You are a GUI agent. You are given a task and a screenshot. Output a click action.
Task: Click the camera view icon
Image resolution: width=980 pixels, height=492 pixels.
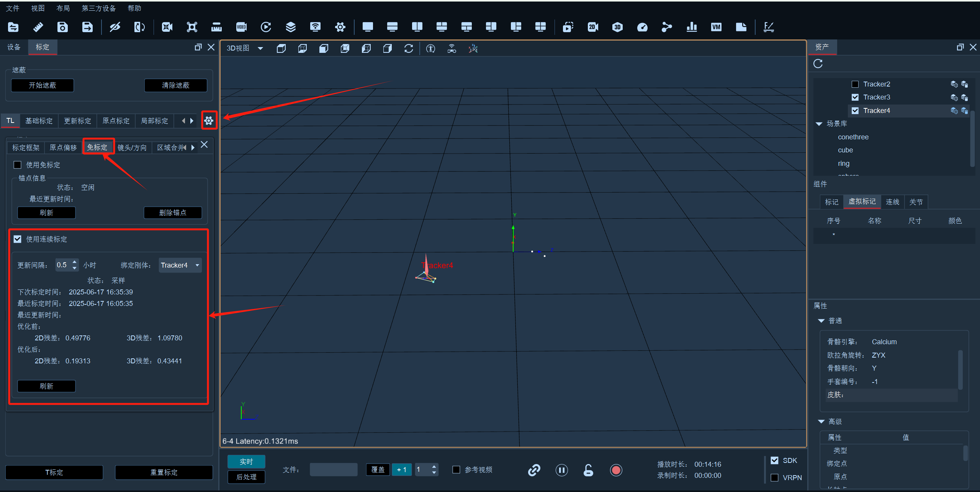[167, 27]
